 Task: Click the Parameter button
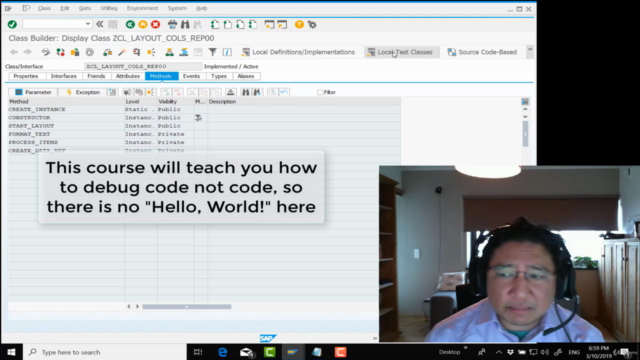pos(33,92)
